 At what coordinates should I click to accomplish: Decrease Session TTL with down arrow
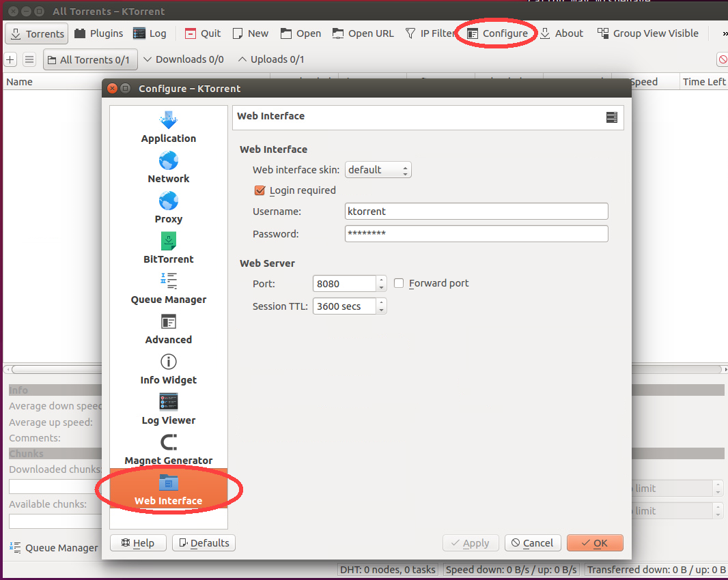click(x=381, y=310)
